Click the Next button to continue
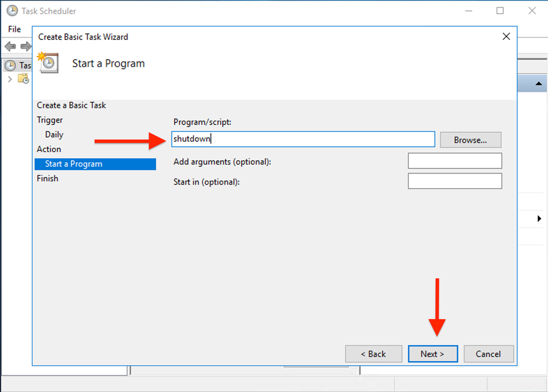Screen dimensions: 548x392 tap(433, 354)
